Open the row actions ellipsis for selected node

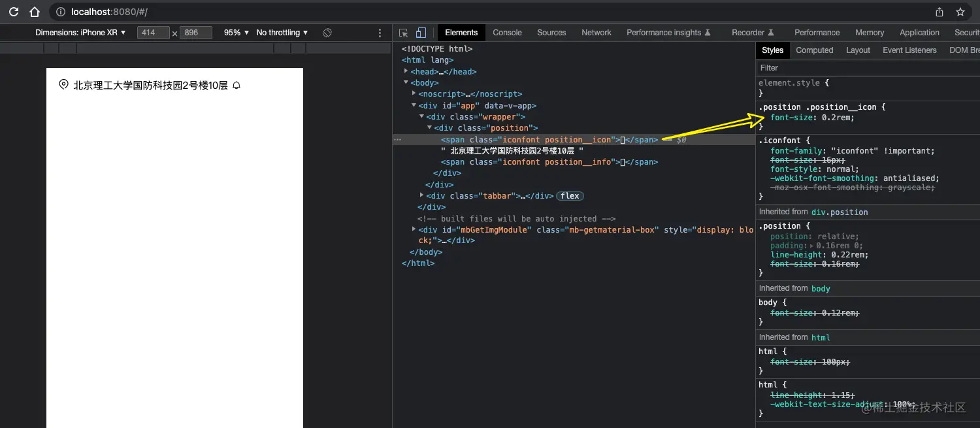point(397,140)
